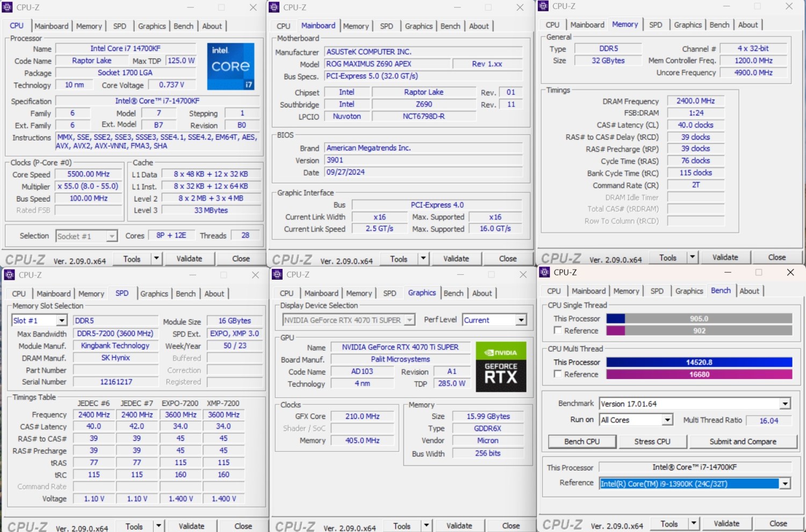Expand the Run on All Cores dropdown
This screenshot has width=806, height=532.
click(667, 420)
